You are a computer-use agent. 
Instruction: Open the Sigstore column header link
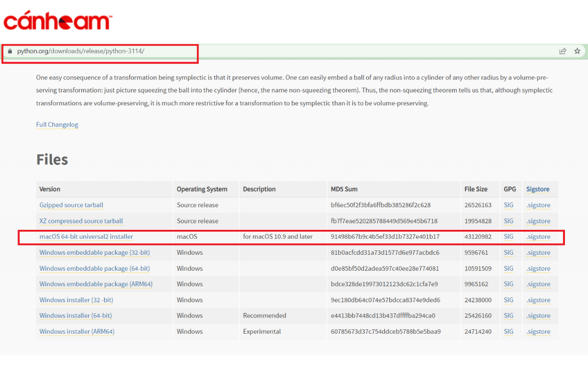tap(538, 189)
